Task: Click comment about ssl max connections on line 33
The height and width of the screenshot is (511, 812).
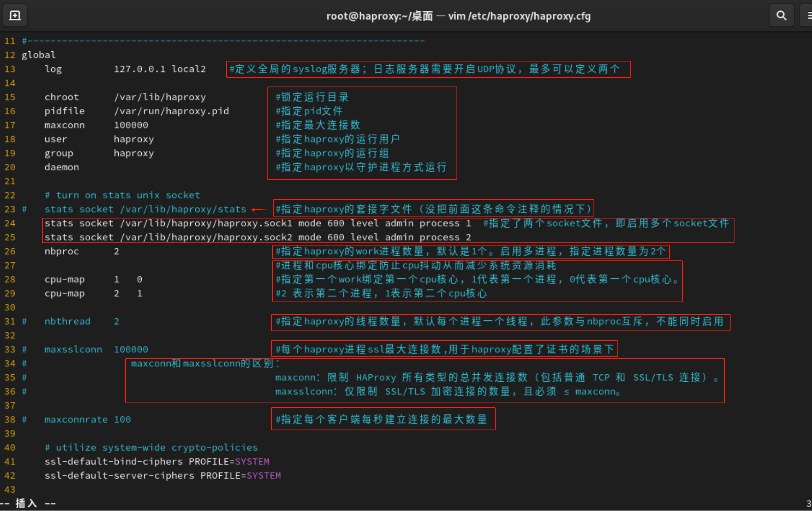Action: coord(445,349)
